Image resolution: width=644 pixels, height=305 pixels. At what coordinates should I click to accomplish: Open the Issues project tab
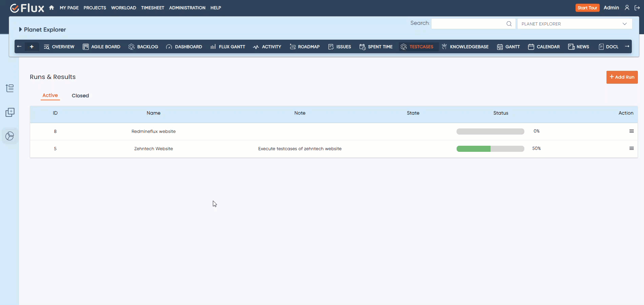pyautogui.click(x=340, y=47)
